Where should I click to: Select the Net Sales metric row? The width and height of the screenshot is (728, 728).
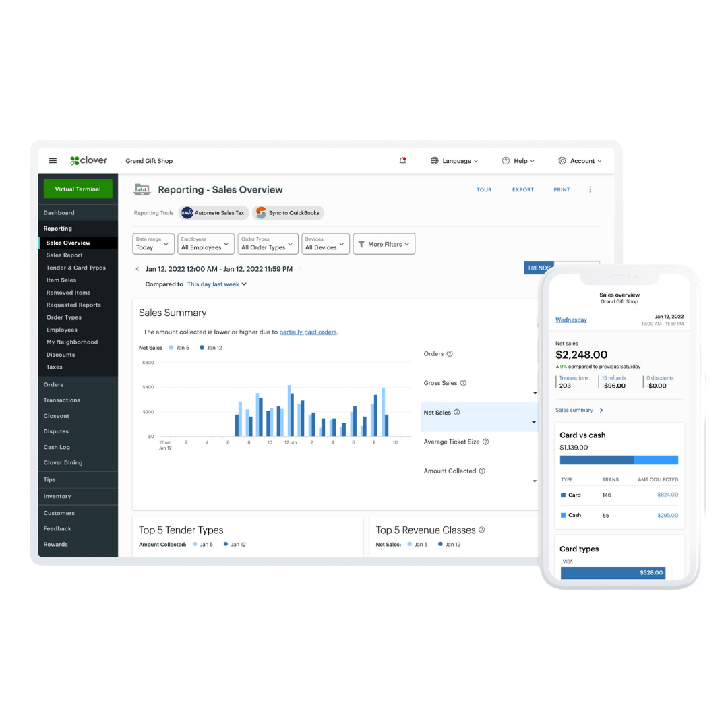click(480, 417)
